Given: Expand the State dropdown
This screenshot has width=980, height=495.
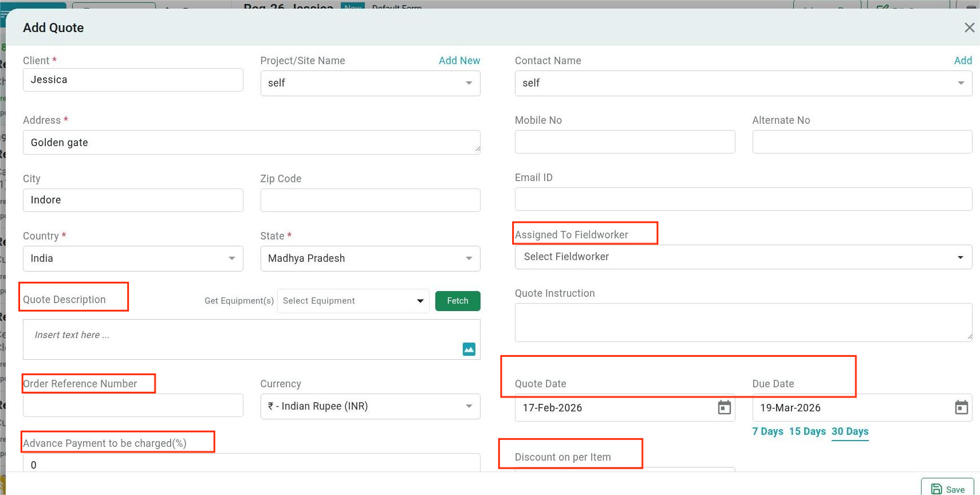Looking at the screenshot, I should (x=370, y=258).
